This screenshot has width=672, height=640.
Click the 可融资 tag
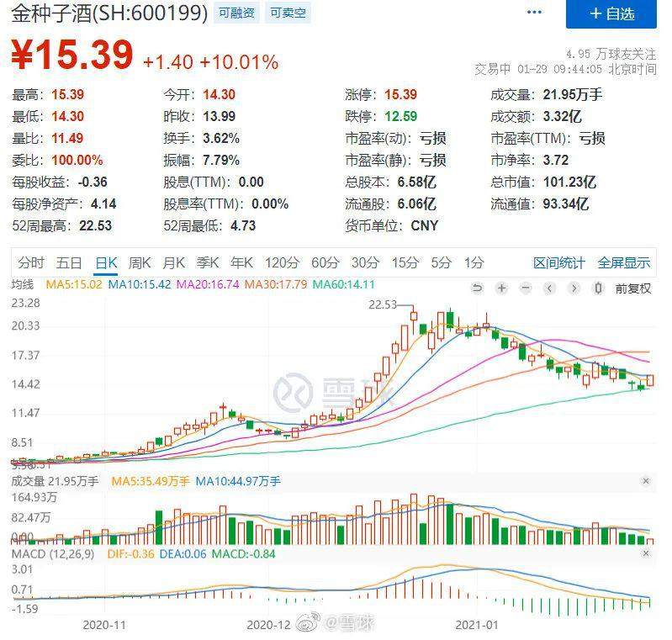[x=236, y=13]
